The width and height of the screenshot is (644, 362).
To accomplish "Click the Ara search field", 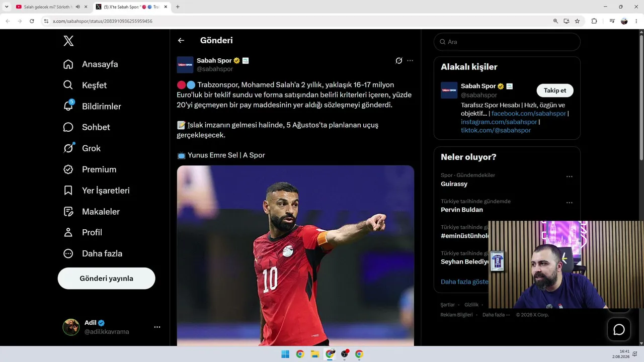I will pos(507,42).
